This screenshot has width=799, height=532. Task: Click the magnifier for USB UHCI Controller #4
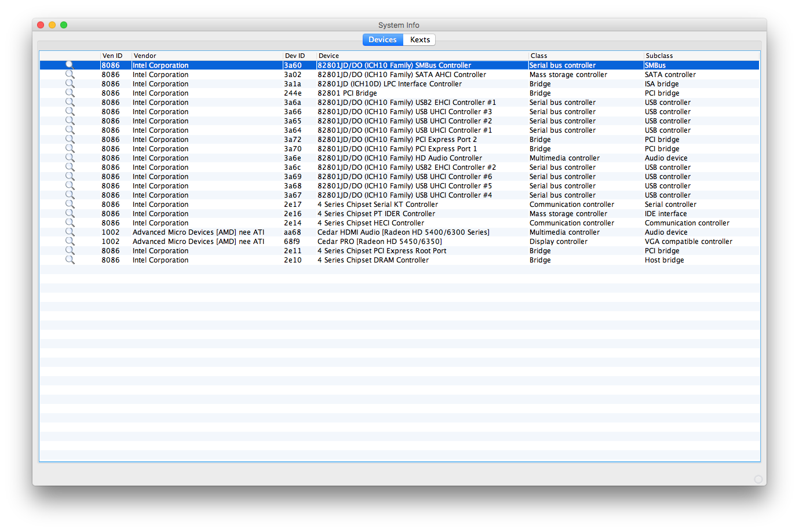pyautogui.click(x=70, y=195)
